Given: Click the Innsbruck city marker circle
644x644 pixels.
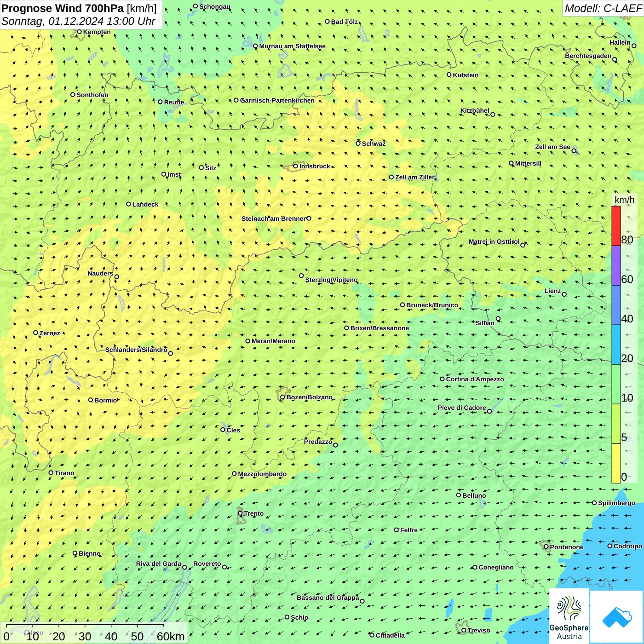Looking at the screenshot, I should 296,166.
